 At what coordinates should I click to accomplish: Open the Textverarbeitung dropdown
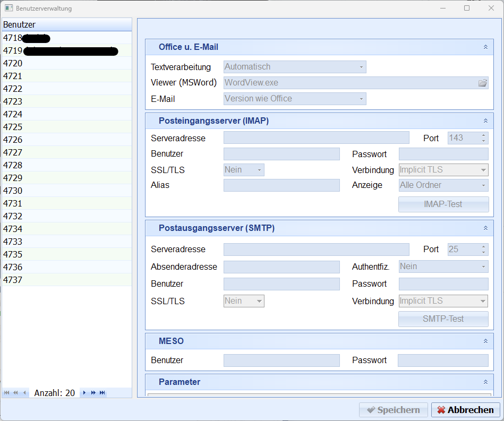point(361,67)
